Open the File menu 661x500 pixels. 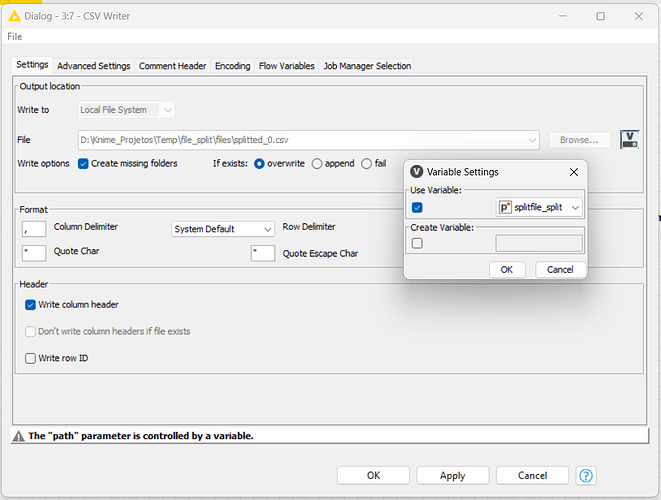15,37
